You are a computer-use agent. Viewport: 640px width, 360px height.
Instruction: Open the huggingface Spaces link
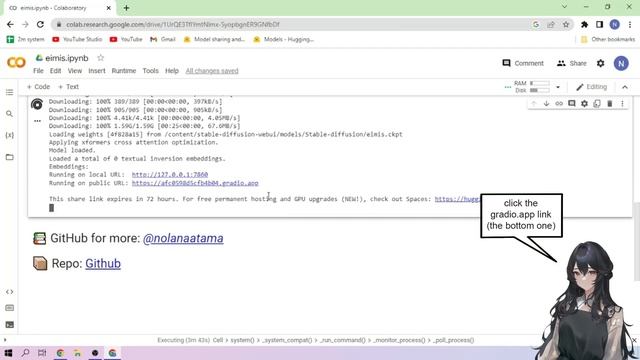coord(457,199)
